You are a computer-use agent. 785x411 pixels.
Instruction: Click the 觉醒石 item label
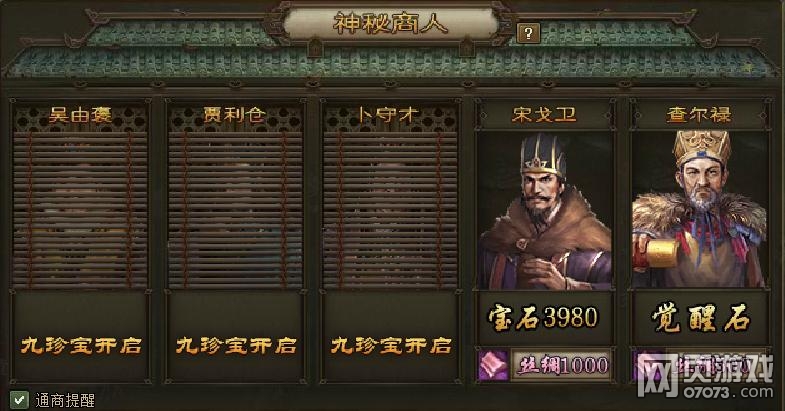click(x=699, y=317)
